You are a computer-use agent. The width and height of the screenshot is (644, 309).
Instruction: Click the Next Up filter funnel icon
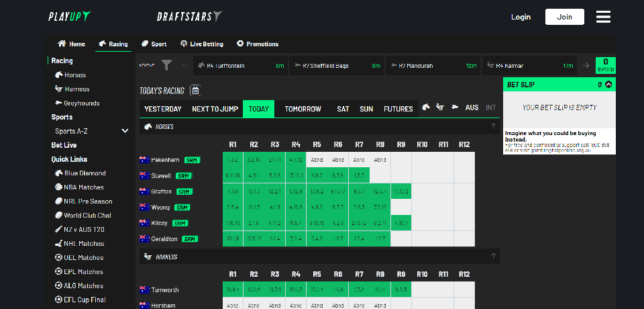(x=166, y=65)
